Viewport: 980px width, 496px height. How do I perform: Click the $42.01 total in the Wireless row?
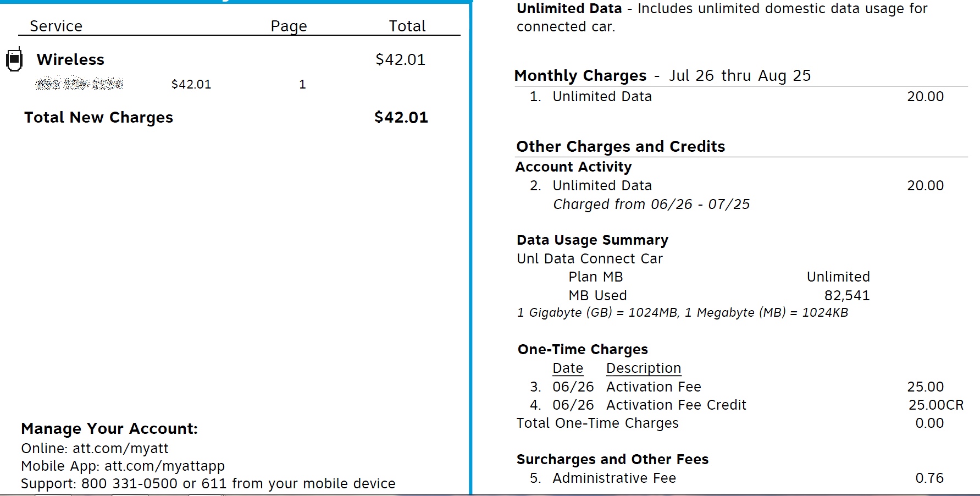click(401, 59)
